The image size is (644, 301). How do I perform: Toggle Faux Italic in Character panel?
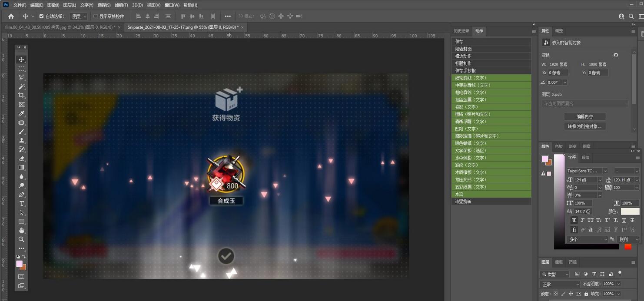coord(583,220)
